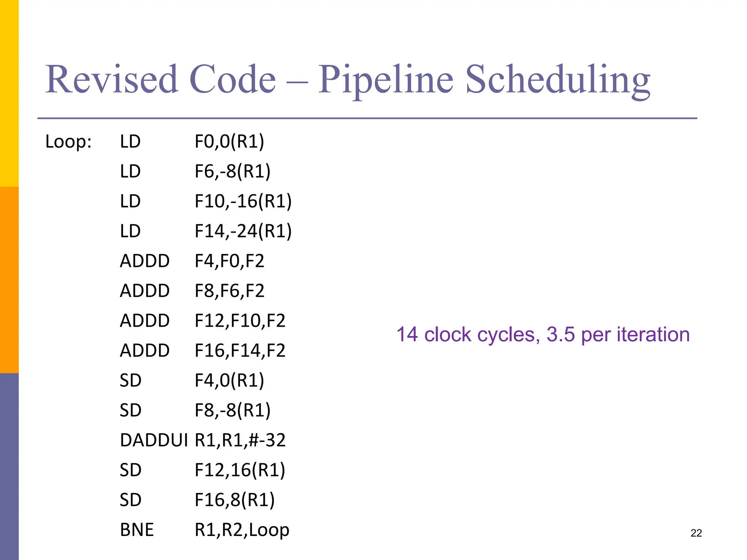Select the SD F16,8(R1) line
Screen dimensions: 747x560
point(197,501)
